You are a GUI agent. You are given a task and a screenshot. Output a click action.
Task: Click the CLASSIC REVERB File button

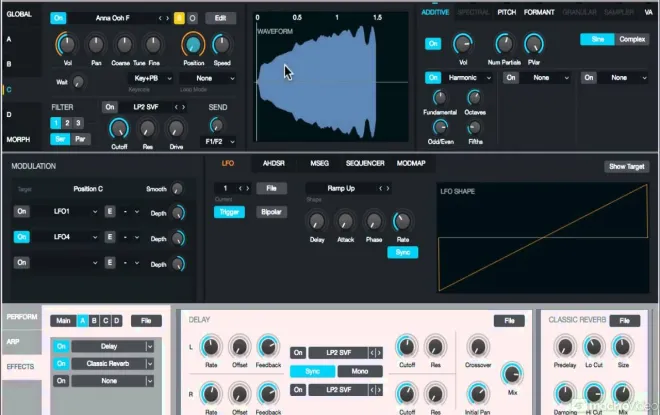point(625,321)
